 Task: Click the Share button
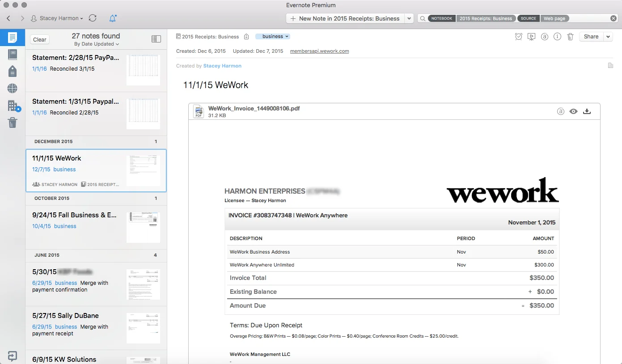(x=591, y=37)
